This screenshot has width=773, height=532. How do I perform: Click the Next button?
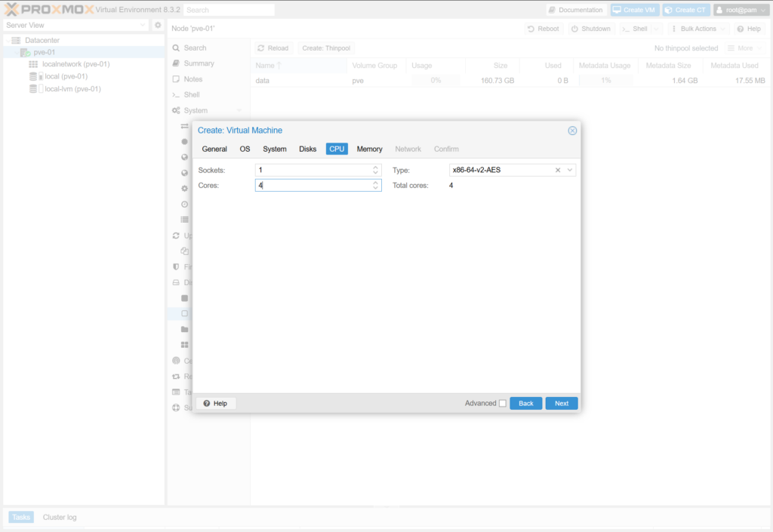click(x=561, y=404)
